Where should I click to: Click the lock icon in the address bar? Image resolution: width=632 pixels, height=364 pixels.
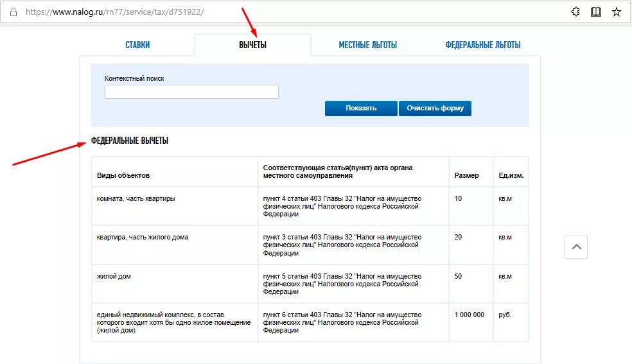pyautogui.click(x=13, y=12)
